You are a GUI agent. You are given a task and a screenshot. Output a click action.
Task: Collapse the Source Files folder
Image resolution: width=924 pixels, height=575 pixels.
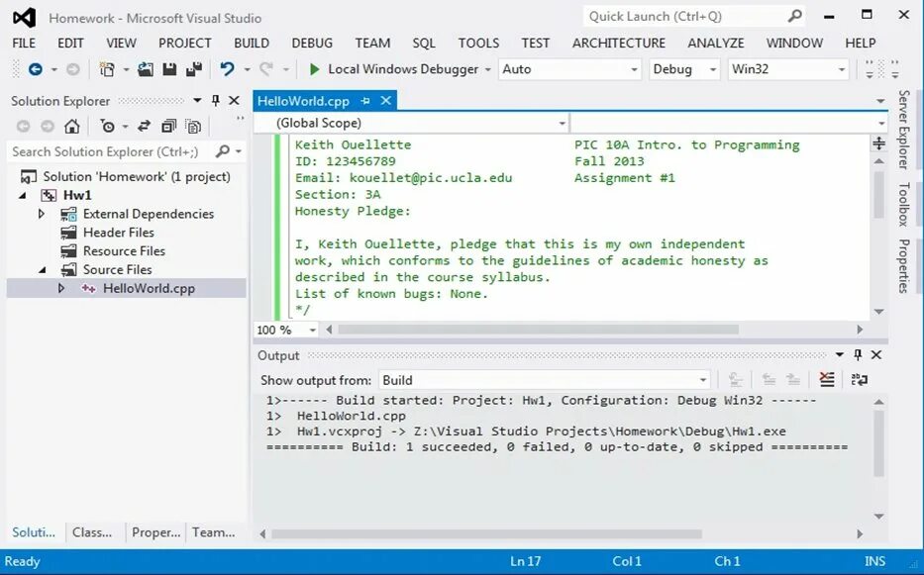43,270
